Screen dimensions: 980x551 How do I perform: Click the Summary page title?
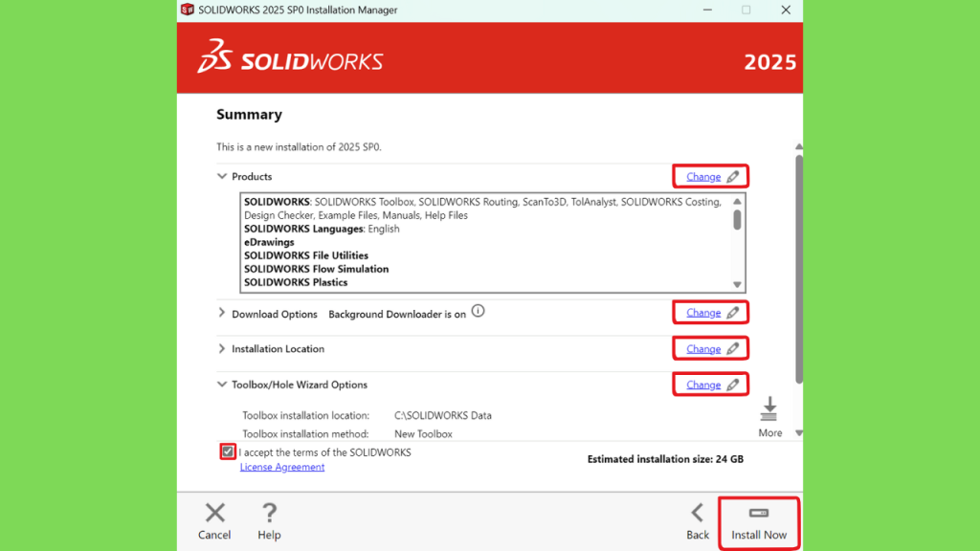pos(250,115)
